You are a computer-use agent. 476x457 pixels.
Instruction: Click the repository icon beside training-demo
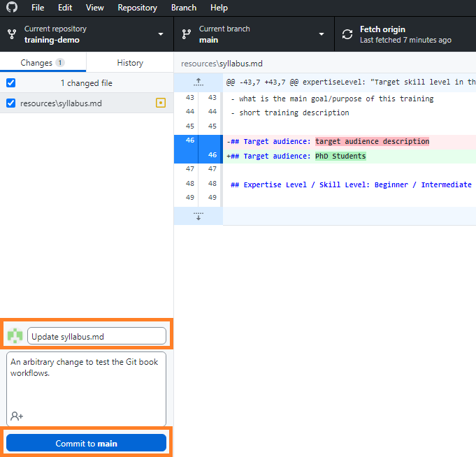12,34
